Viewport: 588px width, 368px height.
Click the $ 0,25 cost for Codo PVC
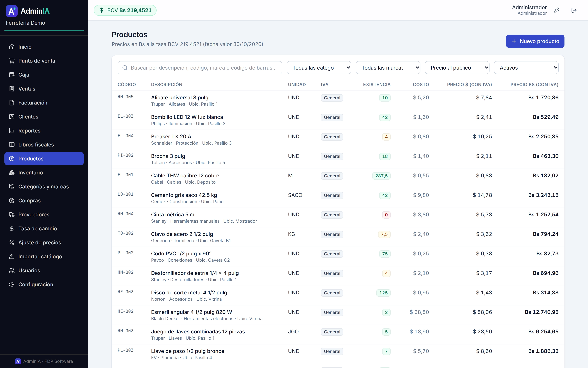[x=421, y=254]
